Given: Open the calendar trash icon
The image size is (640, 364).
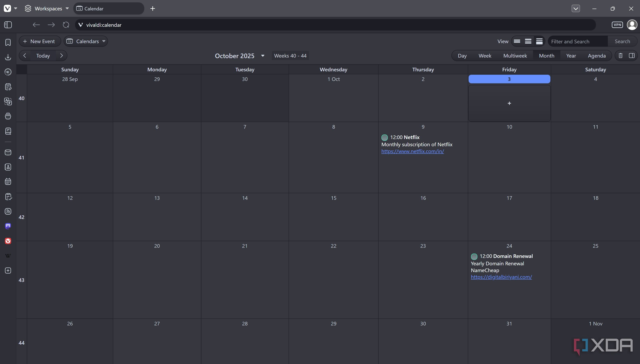Looking at the screenshot, I should click(x=620, y=56).
